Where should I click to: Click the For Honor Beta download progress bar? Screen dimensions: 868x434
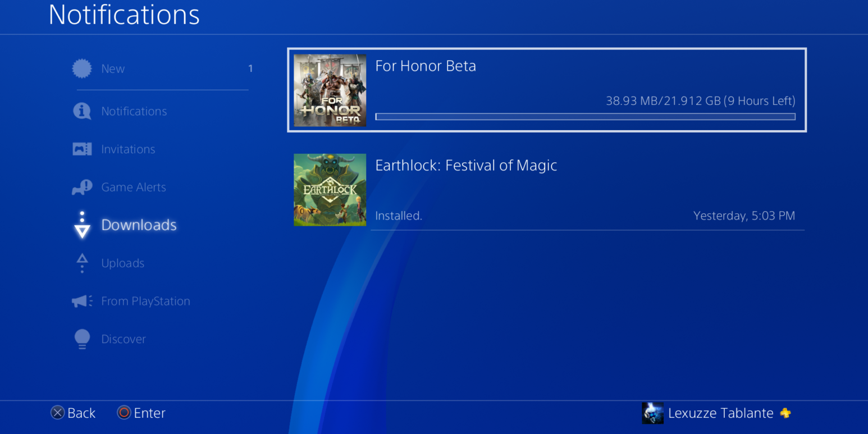pyautogui.click(x=585, y=117)
